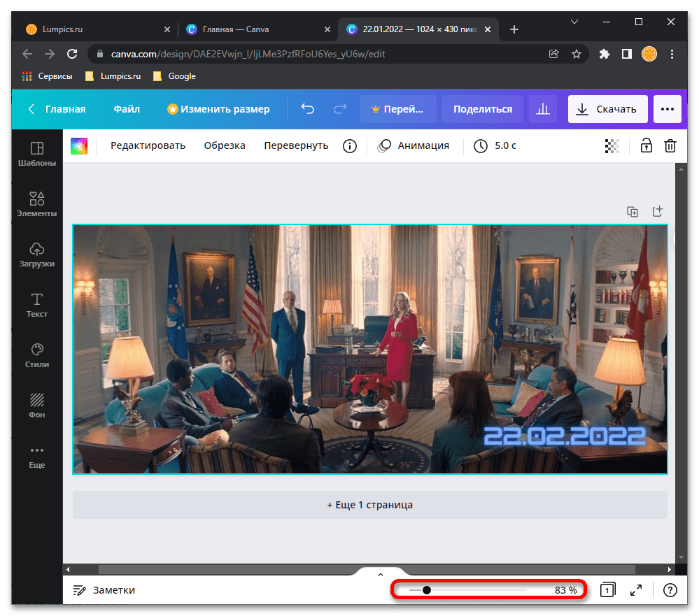The height and width of the screenshot is (616, 699).
Task: Select the Текст text tool
Action: 37,305
